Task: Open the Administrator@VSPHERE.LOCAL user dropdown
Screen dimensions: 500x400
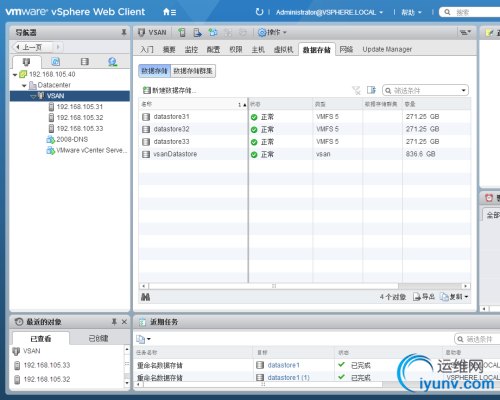Action: coord(329,12)
